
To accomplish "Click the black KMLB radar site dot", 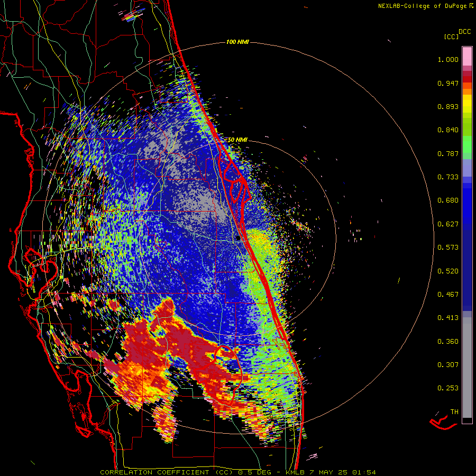I will (x=238, y=239).
